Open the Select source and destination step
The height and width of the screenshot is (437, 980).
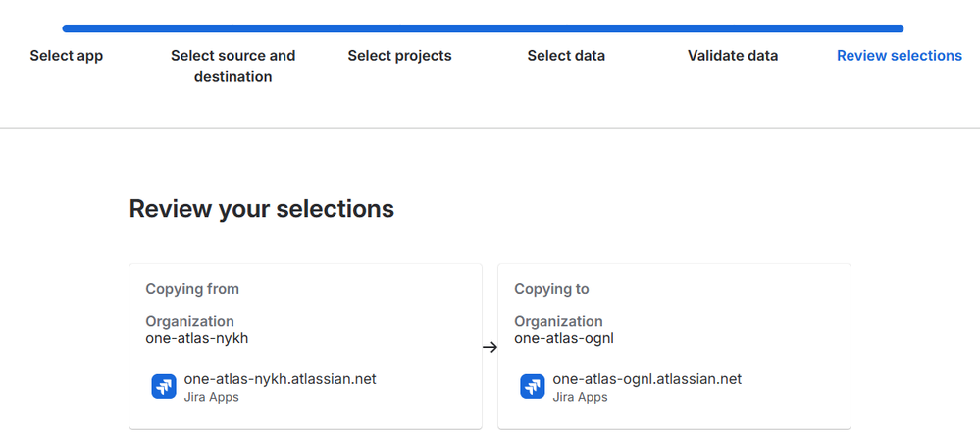click(232, 66)
